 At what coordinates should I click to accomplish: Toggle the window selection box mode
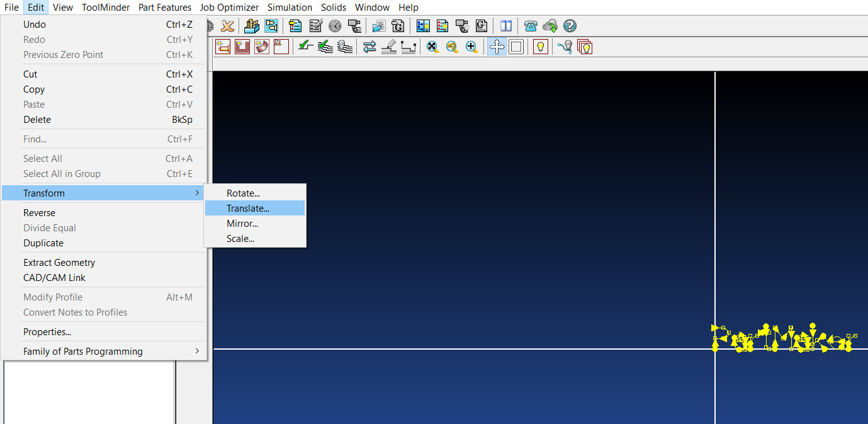click(x=516, y=47)
